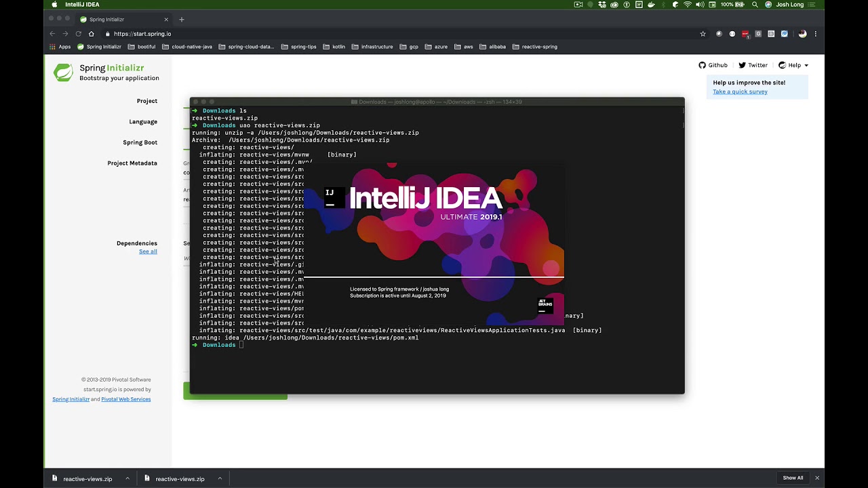868x488 pixels.
Task: Open the Chrome profile avatar
Action: (x=802, y=34)
